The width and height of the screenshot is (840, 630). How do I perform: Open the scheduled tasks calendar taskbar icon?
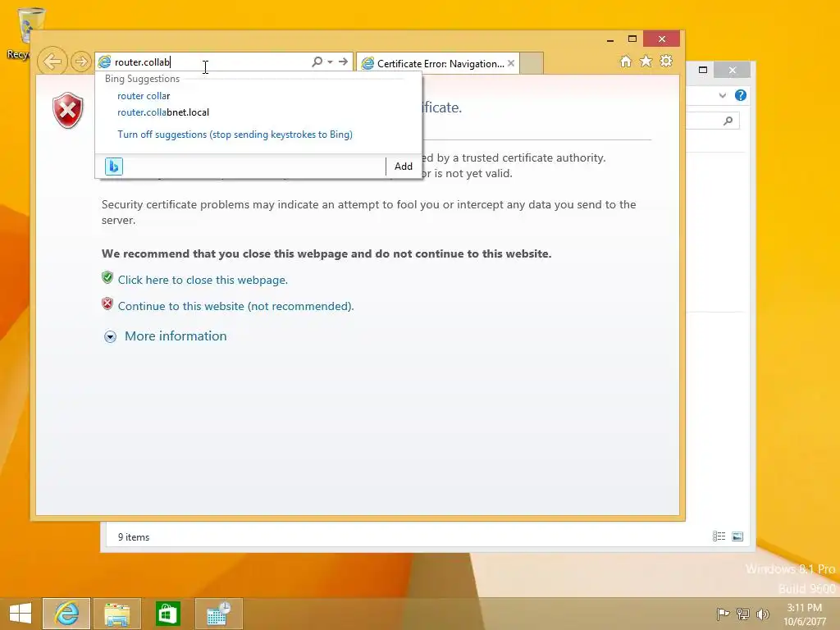tap(218, 614)
